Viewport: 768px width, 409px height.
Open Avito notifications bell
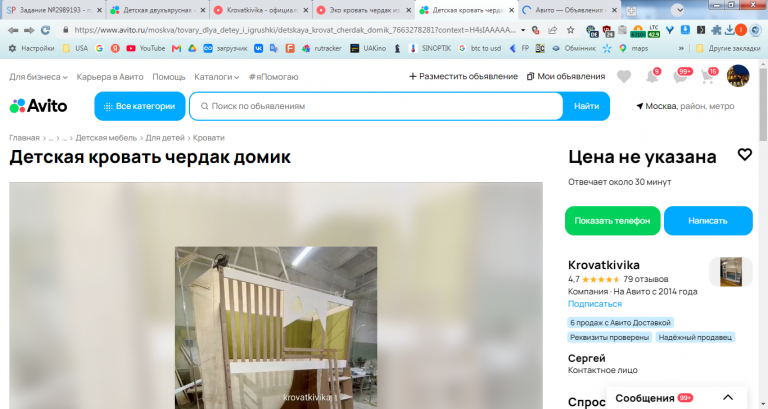point(652,76)
